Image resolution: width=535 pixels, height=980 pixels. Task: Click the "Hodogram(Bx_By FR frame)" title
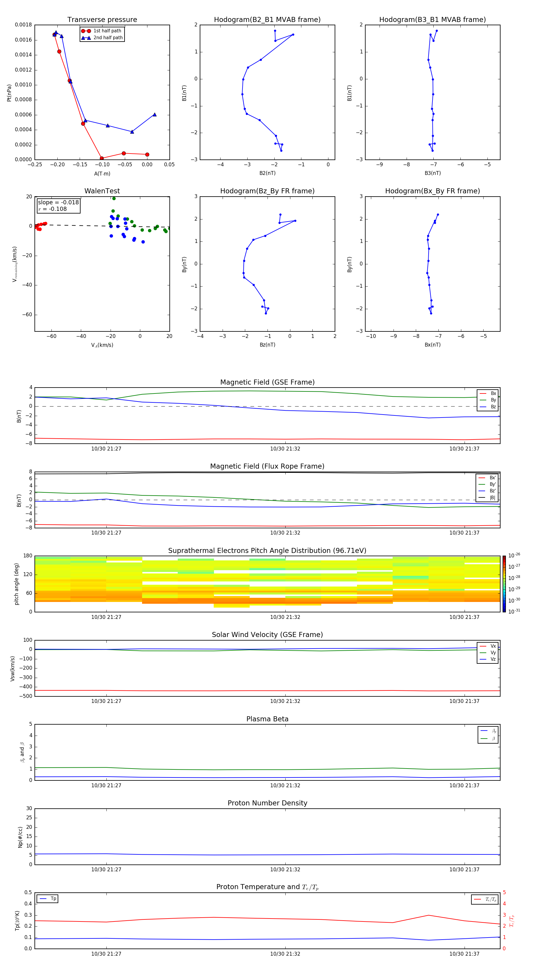point(432,191)
